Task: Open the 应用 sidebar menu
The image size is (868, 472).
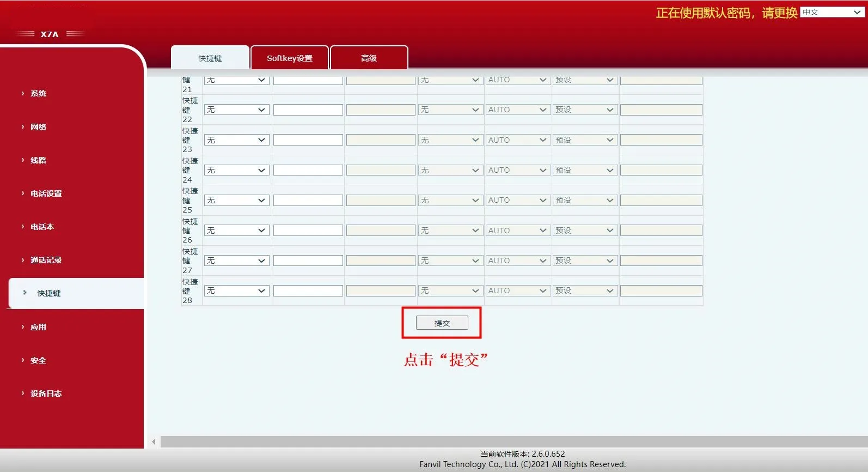Action: click(38, 327)
